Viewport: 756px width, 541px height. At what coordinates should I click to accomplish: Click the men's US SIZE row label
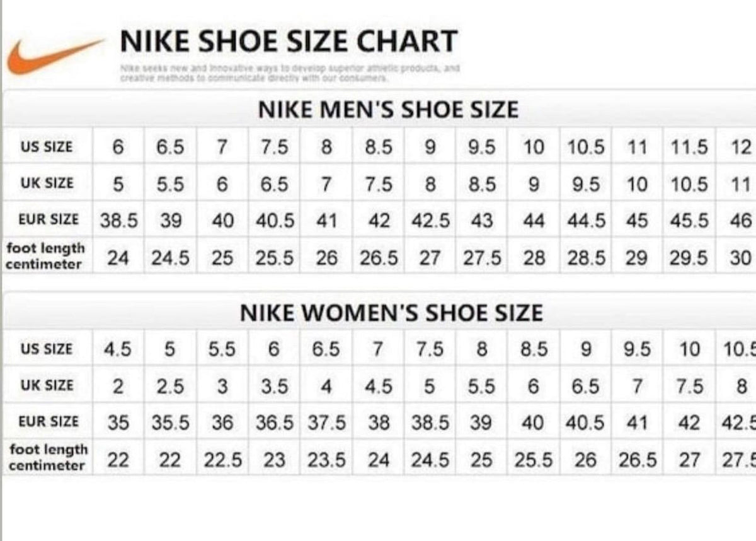[x=47, y=147]
